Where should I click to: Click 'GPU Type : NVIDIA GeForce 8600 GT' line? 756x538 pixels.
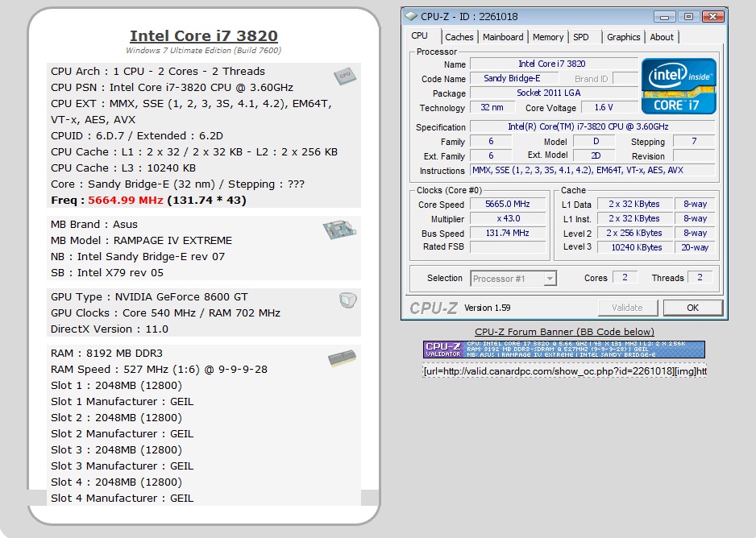(149, 296)
